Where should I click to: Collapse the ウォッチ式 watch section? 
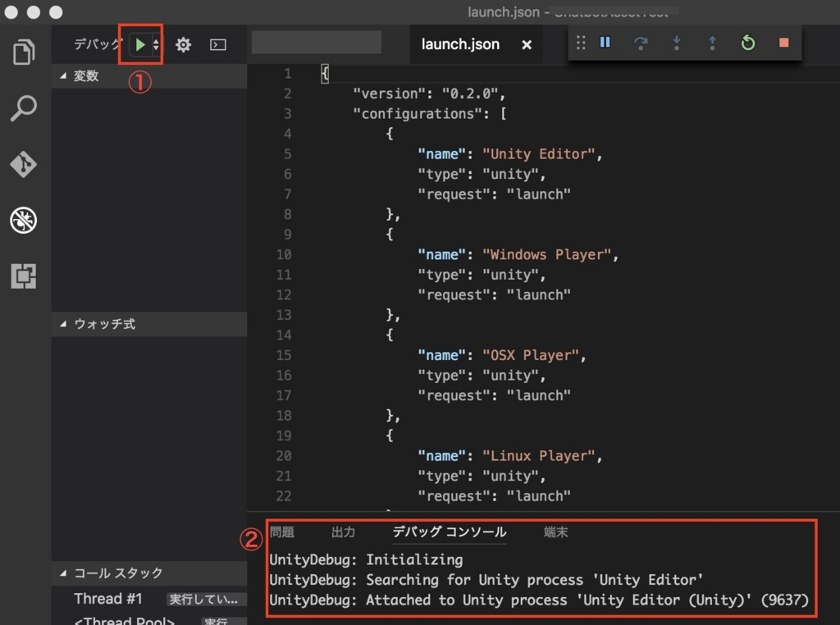coord(149,324)
